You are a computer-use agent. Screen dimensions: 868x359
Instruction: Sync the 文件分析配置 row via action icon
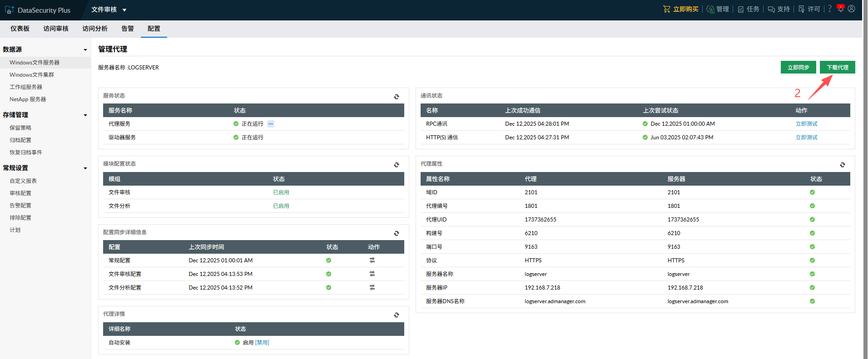[x=372, y=287]
